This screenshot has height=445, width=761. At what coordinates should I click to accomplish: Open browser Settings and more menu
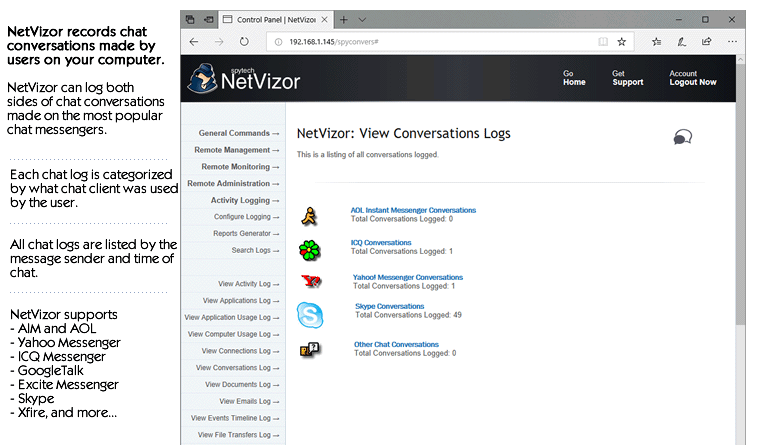click(732, 42)
